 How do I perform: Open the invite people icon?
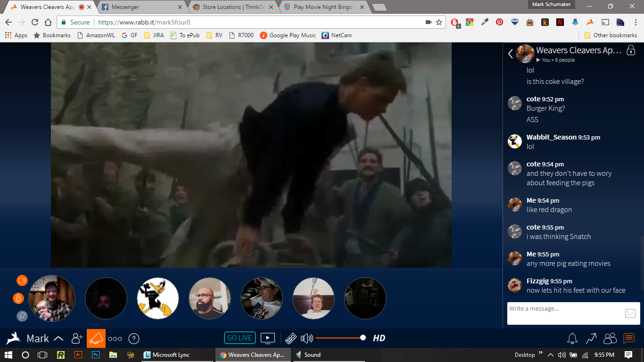77,338
